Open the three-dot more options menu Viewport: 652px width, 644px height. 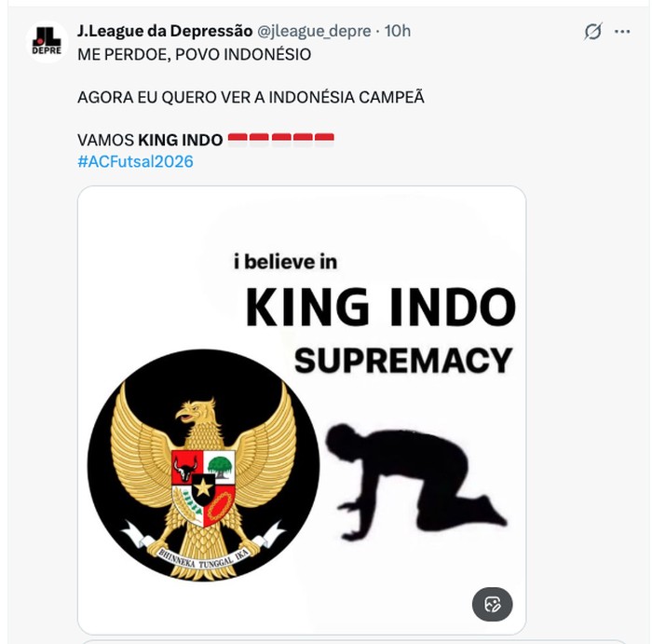pyautogui.click(x=622, y=32)
